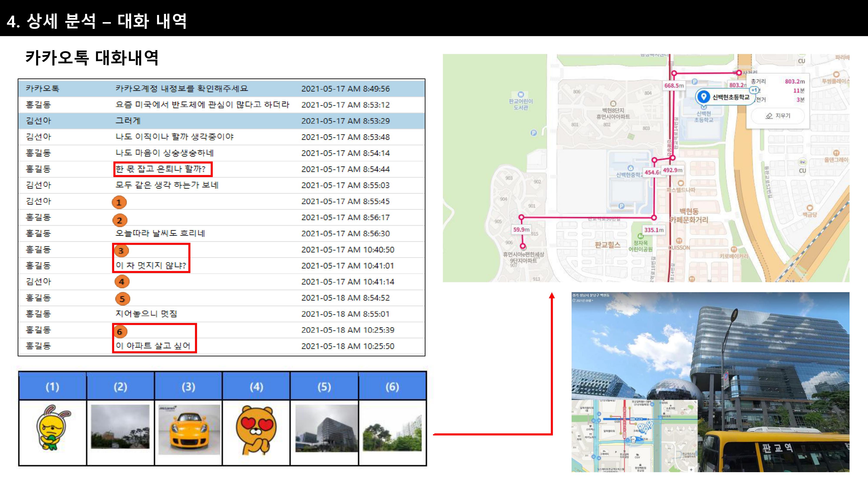868x488 pixels.
Task: Click the 백금당 cafe icon on map
Action: click(x=810, y=208)
